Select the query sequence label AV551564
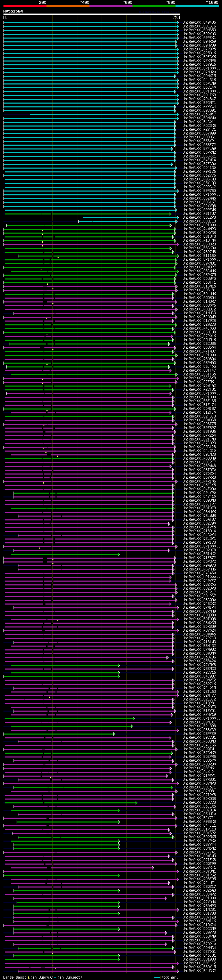 [x=13, y=11]
